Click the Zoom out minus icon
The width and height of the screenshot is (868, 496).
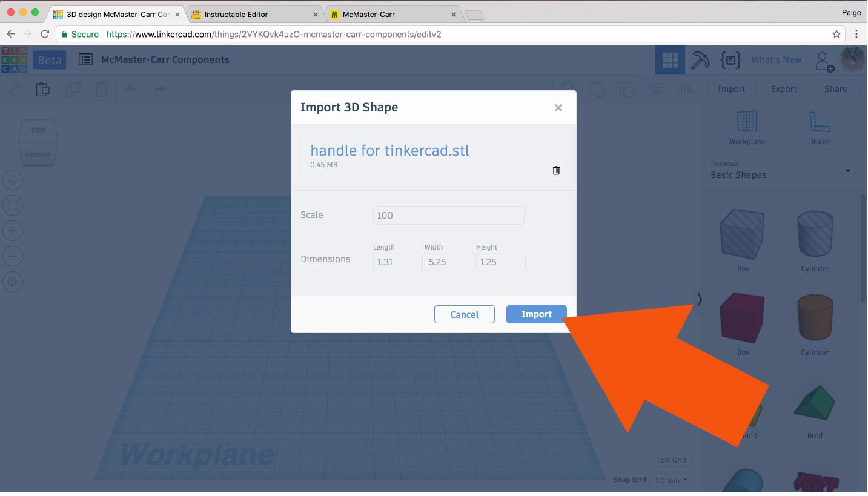pos(13,256)
